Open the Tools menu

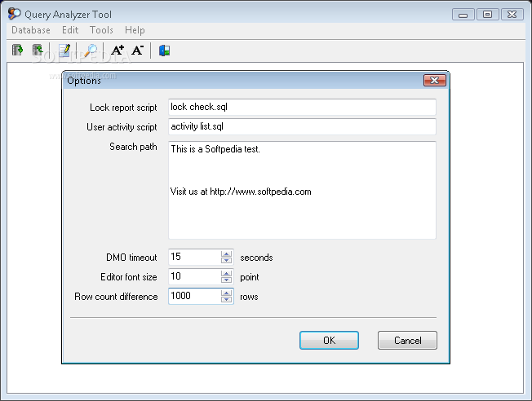point(101,30)
